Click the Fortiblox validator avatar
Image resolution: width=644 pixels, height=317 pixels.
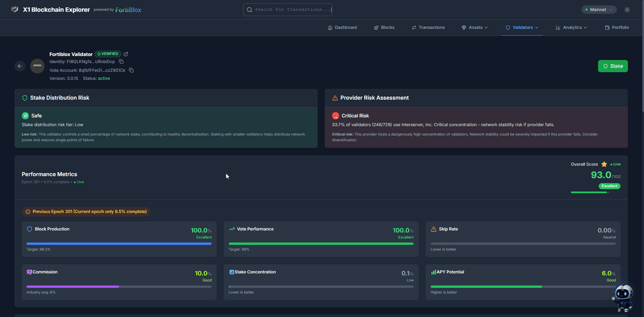(x=37, y=66)
